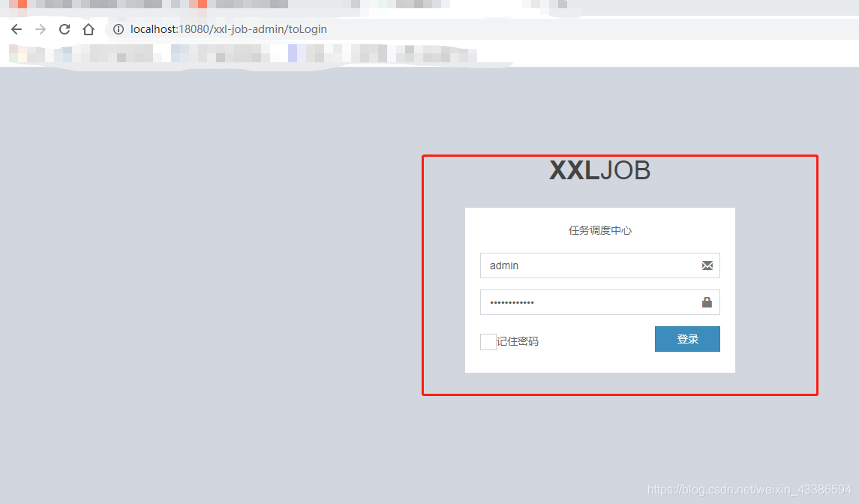Click the 记住密码 label text
Image resolution: width=859 pixels, height=504 pixels.
pyautogui.click(x=518, y=342)
